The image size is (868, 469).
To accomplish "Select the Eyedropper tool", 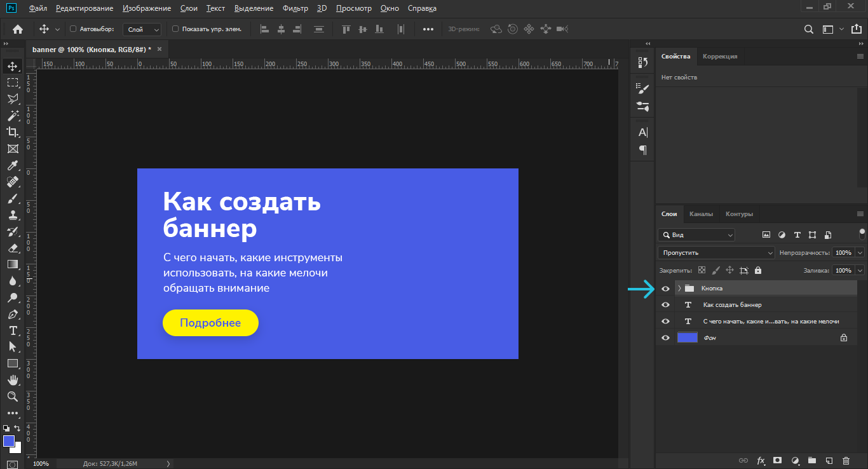I will coord(12,165).
